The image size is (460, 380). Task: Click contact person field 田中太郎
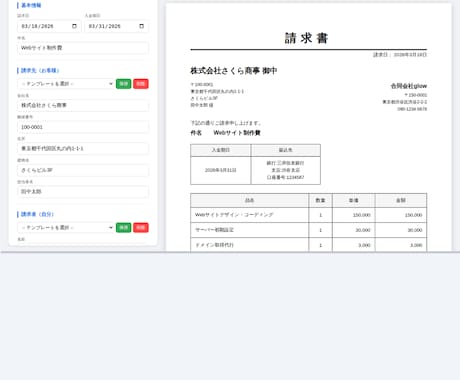click(x=83, y=192)
